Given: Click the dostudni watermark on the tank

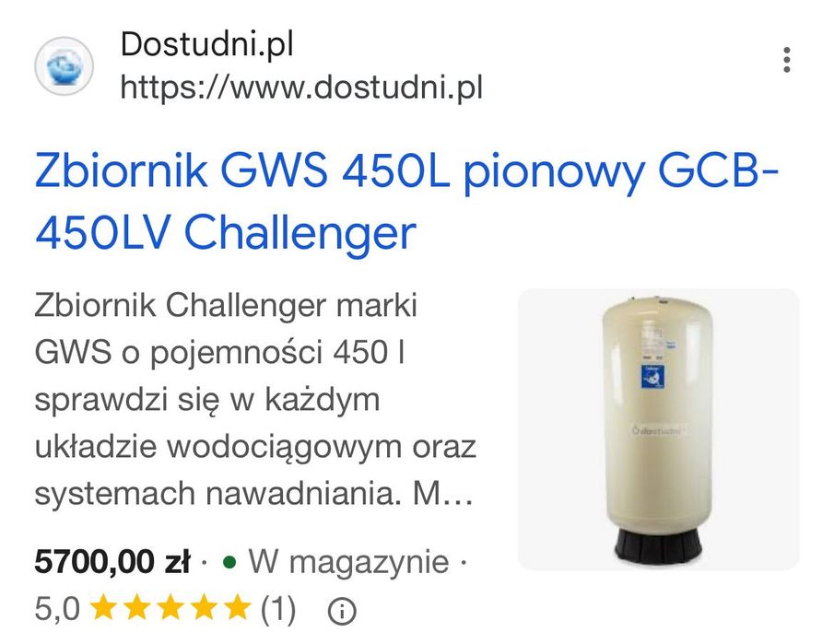Looking at the screenshot, I should (657, 430).
